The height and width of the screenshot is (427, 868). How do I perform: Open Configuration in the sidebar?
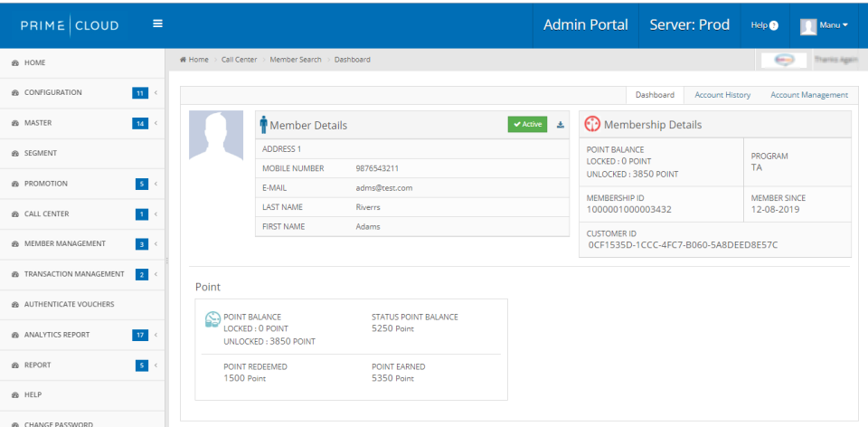click(x=82, y=93)
